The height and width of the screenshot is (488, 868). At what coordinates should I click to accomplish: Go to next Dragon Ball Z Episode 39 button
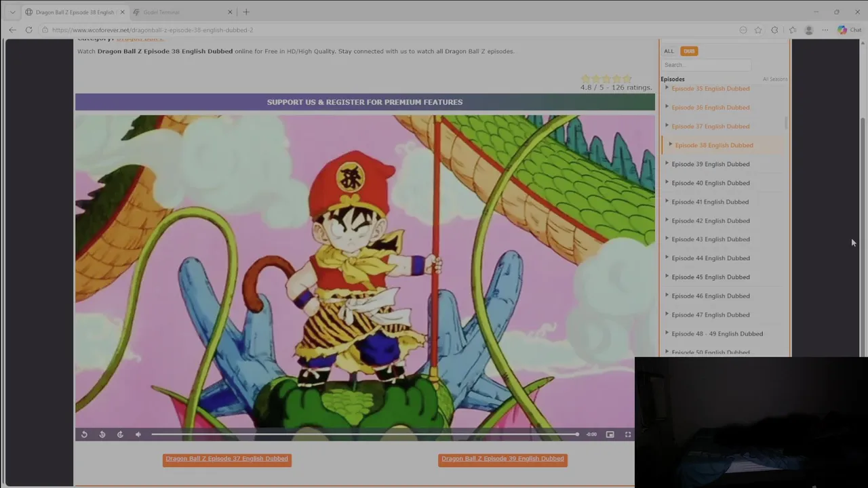click(502, 459)
